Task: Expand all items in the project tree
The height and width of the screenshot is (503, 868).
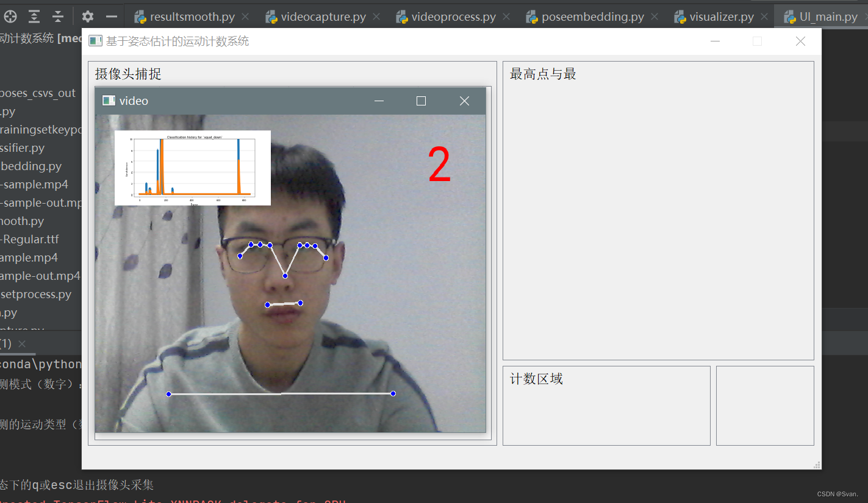Action: coord(34,16)
